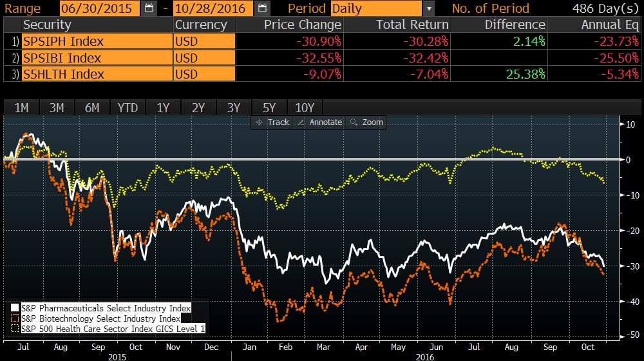The image size is (644, 361).
Task: Edit the 06/30/2015 start date field
Action: click(x=100, y=9)
